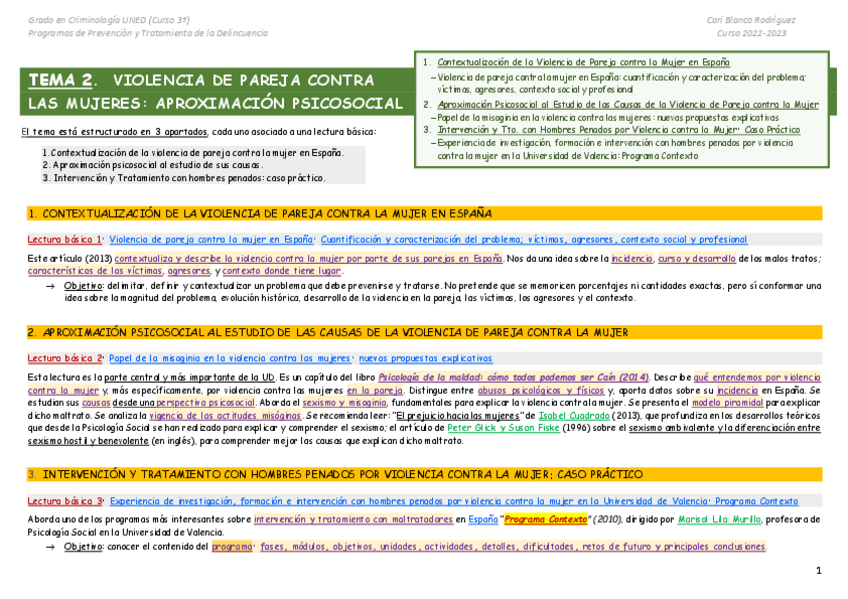The image size is (848, 599).
Task: Select orange heading '2. APROXIMACIÓN PSICOSOCIAL AL ESTUDIO'
Action: pyautogui.click(x=425, y=332)
